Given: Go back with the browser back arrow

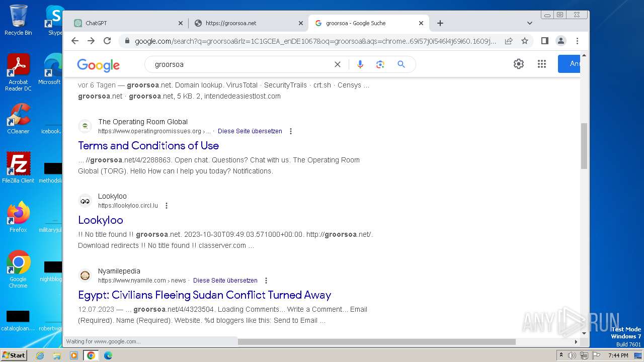Looking at the screenshot, I should (75, 41).
